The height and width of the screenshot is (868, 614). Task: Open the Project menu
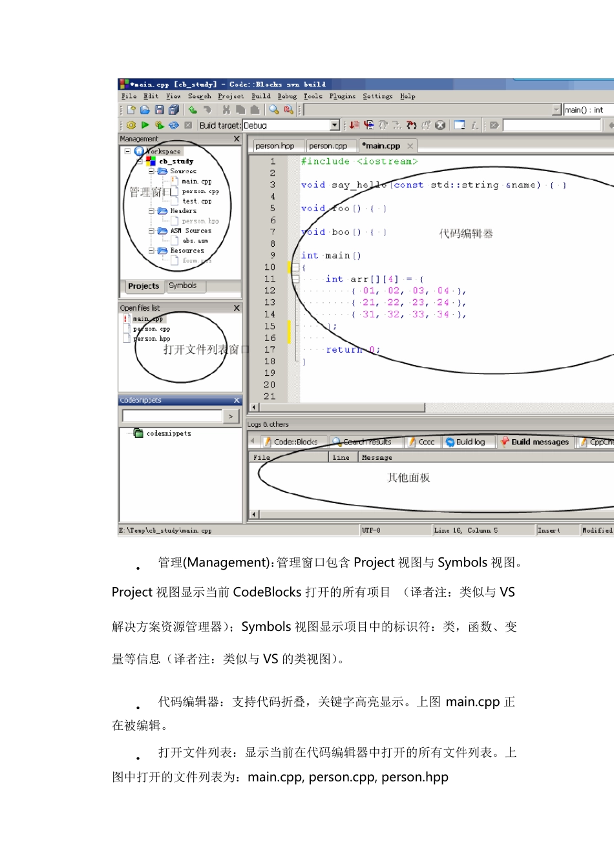(x=231, y=96)
